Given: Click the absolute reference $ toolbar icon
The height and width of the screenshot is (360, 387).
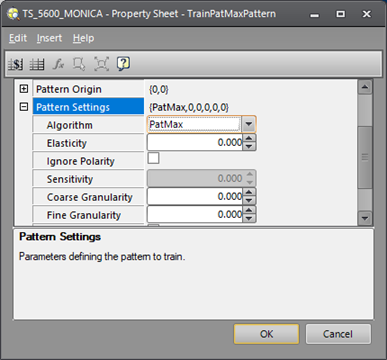Looking at the screenshot, I should coord(16,64).
